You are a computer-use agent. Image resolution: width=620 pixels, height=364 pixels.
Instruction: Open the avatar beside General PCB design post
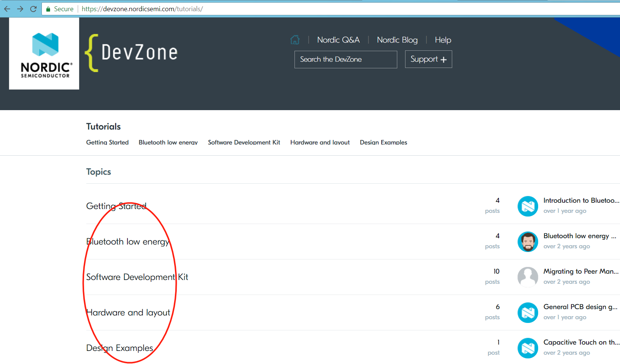click(528, 312)
